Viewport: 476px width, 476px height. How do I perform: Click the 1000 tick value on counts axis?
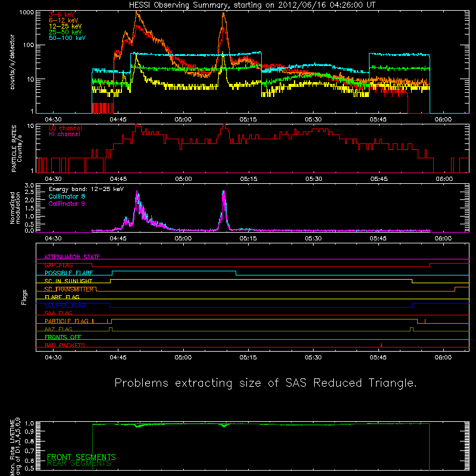(26, 12)
